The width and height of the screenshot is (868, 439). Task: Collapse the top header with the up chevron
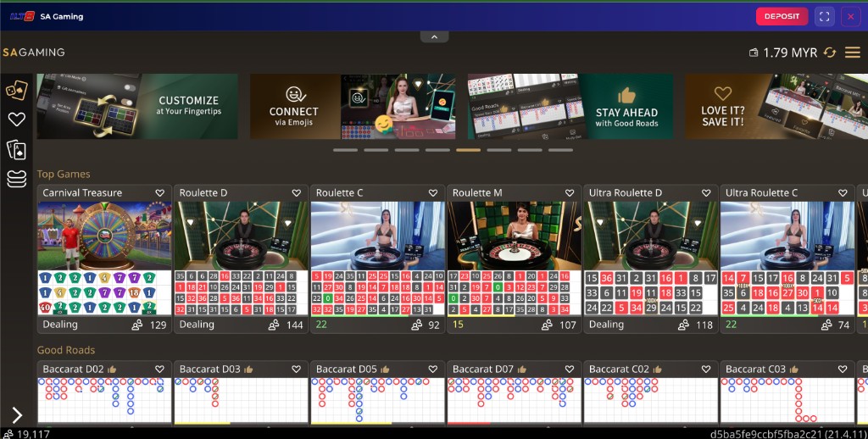(x=435, y=37)
